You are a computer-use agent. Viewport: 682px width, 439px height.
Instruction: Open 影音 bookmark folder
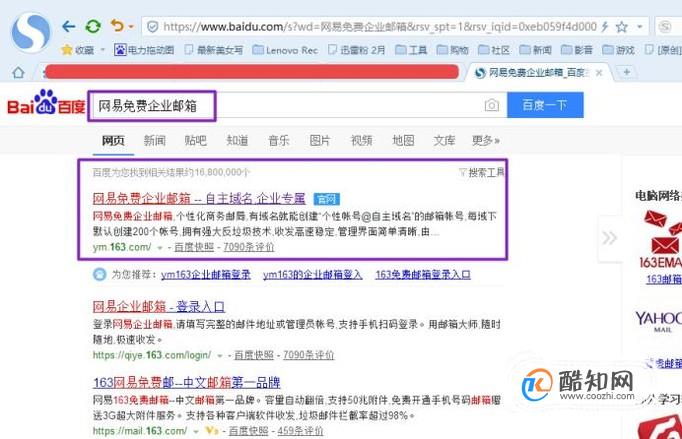point(577,50)
